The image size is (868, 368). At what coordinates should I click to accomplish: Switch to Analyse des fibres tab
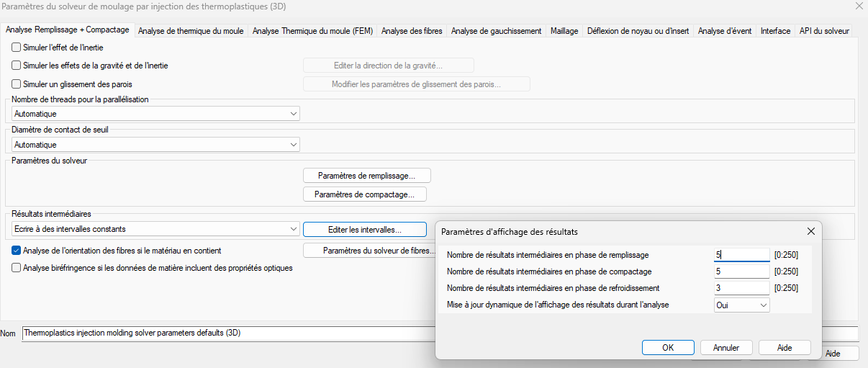pyautogui.click(x=412, y=31)
